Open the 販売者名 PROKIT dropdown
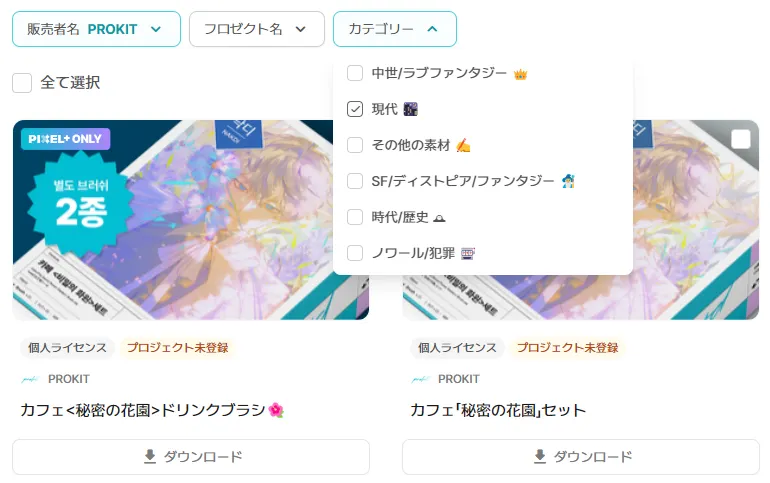The image size is (770, 483). pyautogui.click(x=96, y=29)
